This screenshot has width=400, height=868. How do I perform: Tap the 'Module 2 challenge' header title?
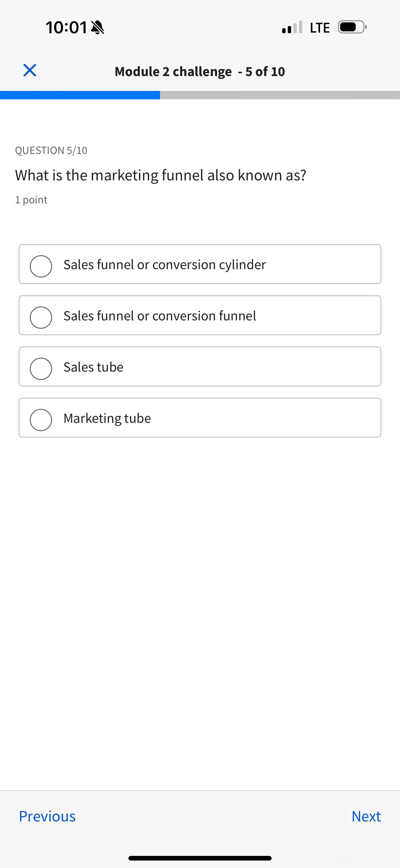(x=173, y=71)
